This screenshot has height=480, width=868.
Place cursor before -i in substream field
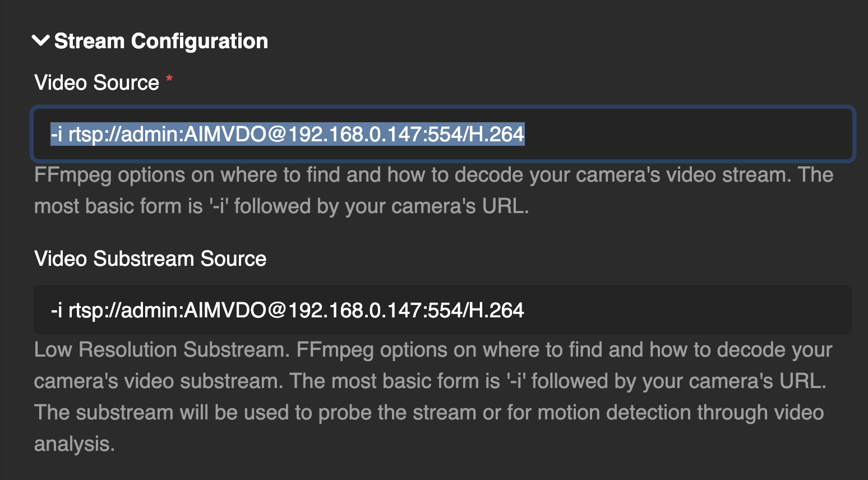point(50,310)
